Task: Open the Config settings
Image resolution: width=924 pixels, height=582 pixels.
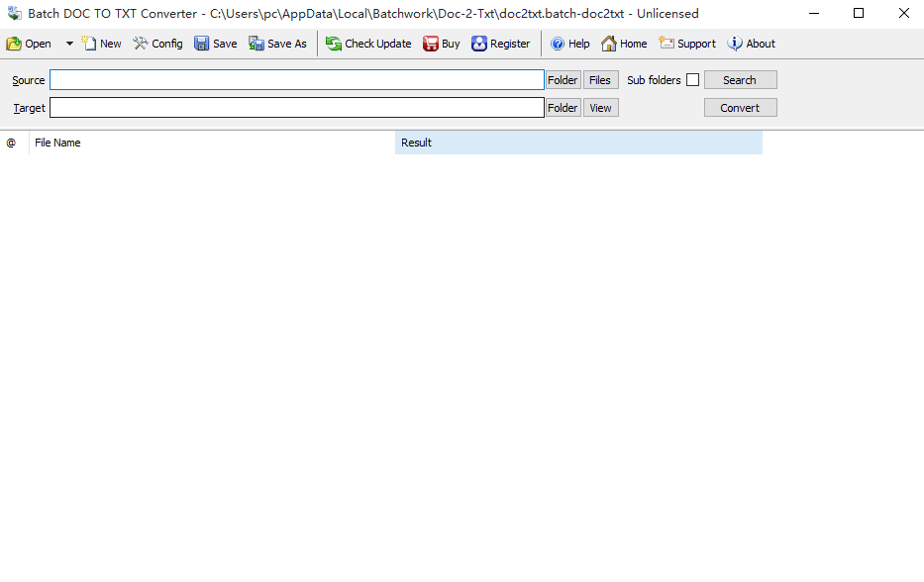Action: coord(157,44)
